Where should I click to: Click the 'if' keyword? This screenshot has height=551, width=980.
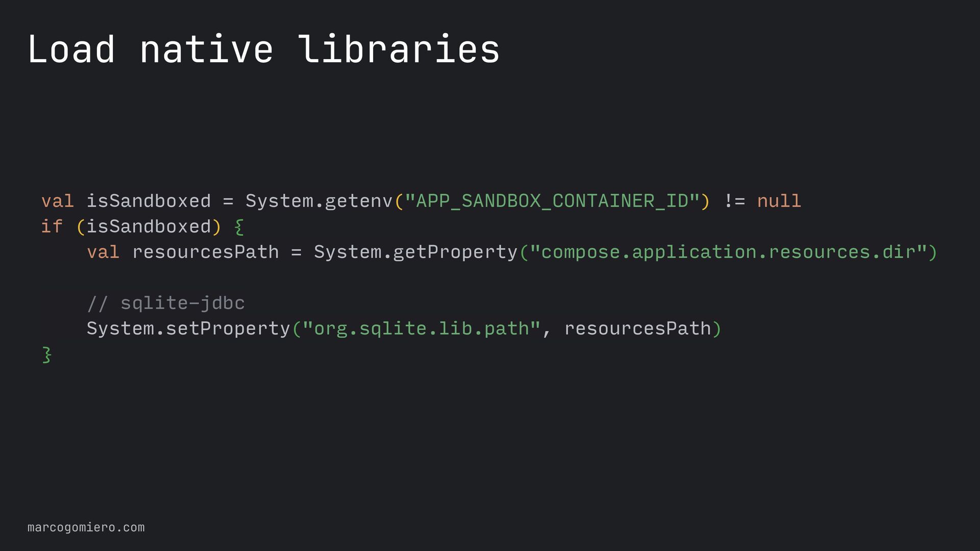tap(52, 227)
